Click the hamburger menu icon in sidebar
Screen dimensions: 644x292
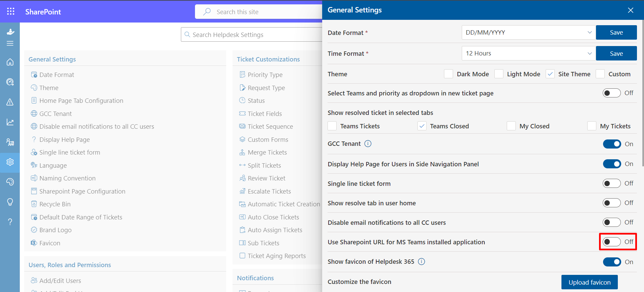pos(10,43)
